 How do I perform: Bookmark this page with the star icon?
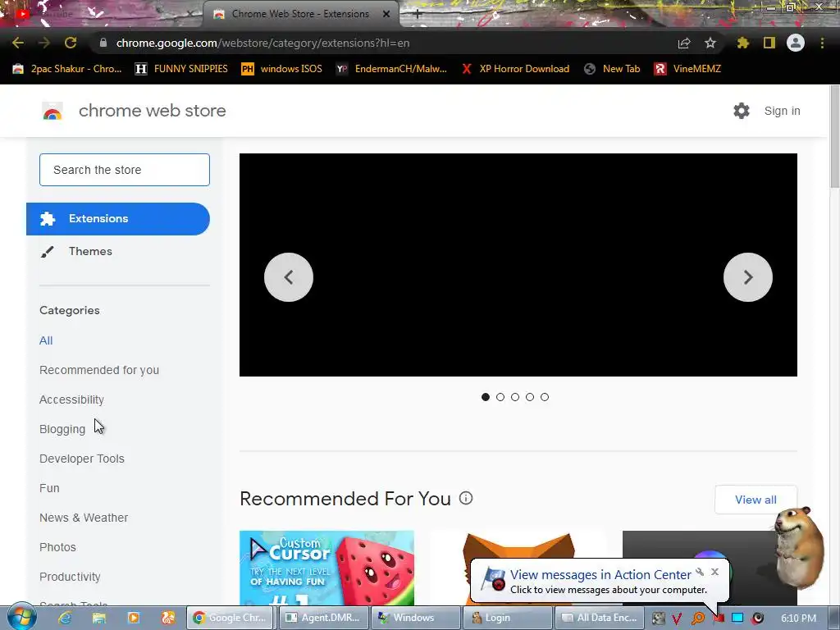710,43
